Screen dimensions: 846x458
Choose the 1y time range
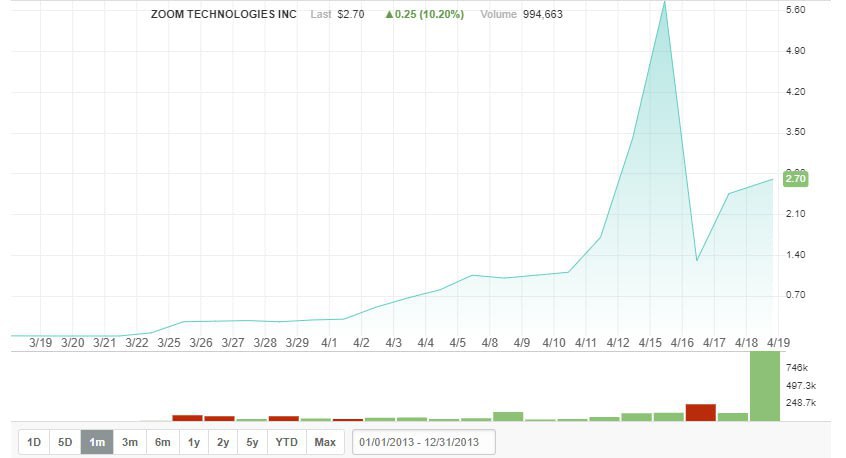(194, 442)
